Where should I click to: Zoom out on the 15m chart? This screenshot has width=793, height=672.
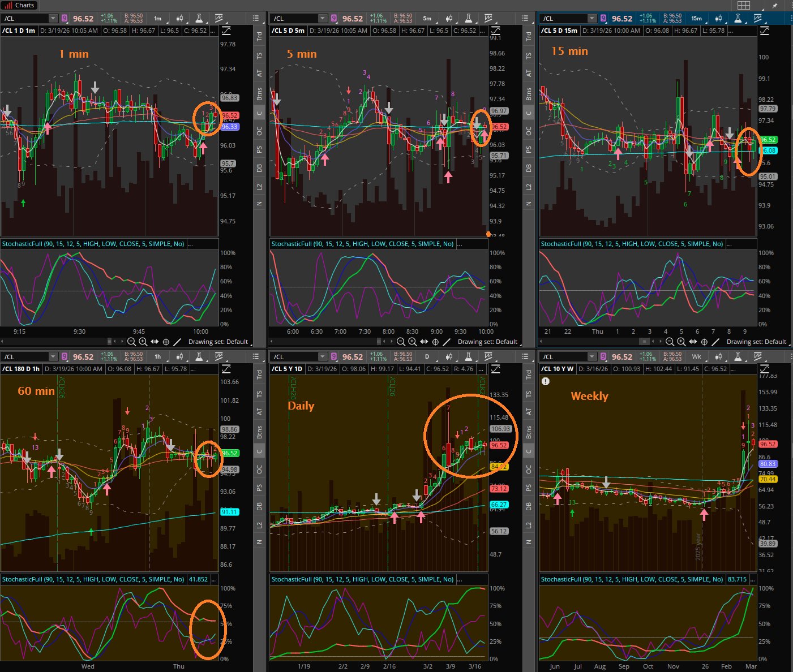pos(670,342)
